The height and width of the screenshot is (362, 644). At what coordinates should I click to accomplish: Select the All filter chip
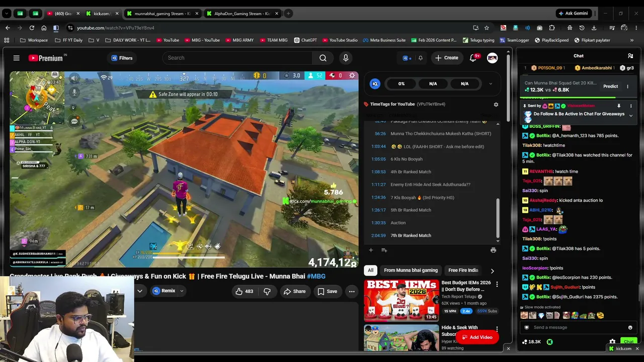(371, 270)
